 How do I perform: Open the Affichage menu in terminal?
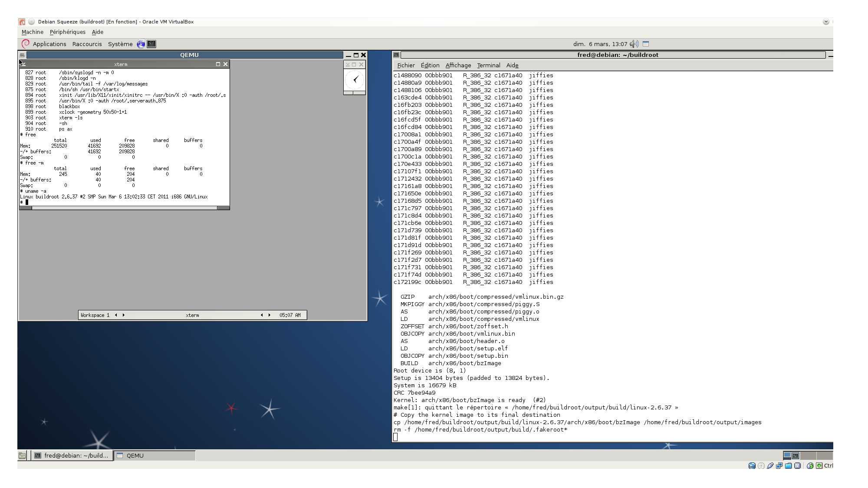click(458, 65)
